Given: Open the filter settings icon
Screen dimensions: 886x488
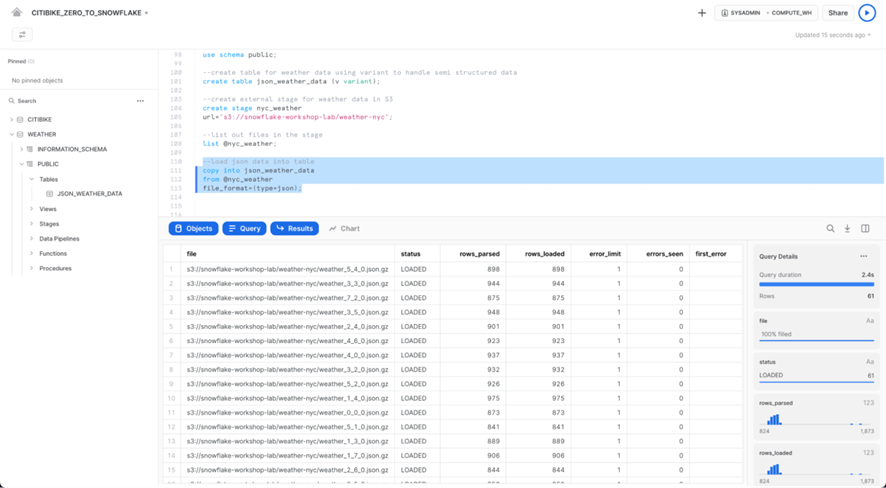Looking at the screenshot, I should 22,35.
